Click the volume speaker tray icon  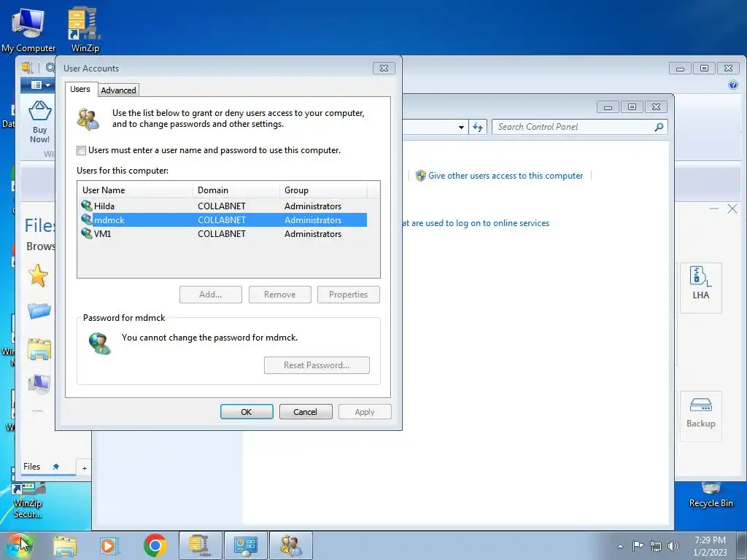tap(673, 546)
